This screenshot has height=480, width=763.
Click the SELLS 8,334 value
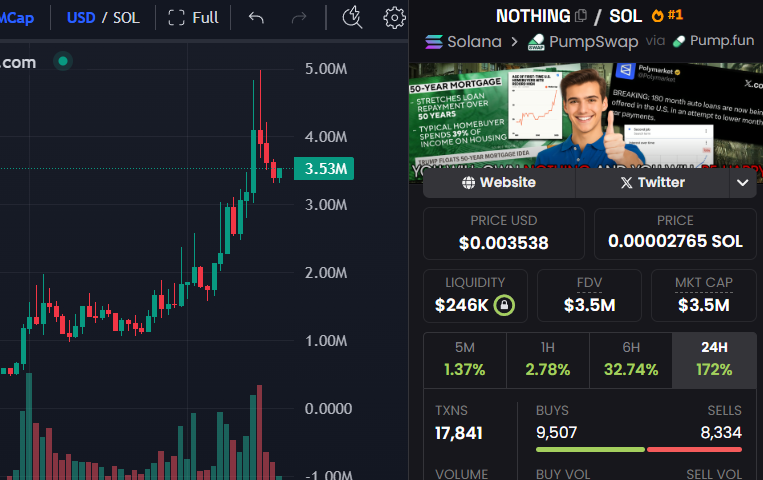[x=721, y=432]
